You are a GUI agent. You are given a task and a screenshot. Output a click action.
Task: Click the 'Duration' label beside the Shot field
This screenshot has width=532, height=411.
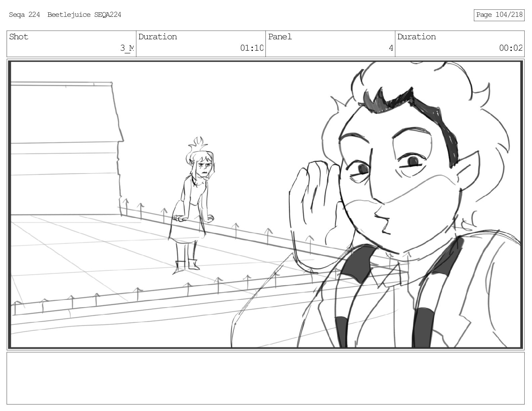[x=158, y=37]
